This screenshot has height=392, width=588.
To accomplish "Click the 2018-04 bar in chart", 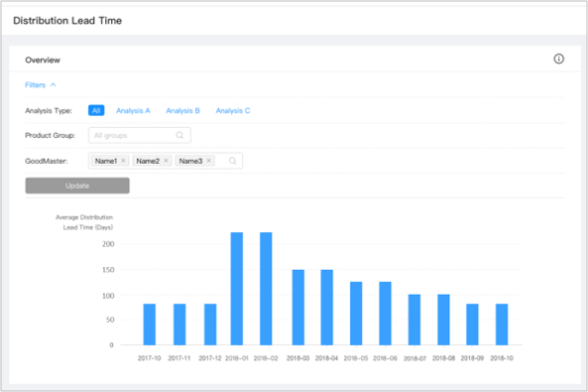I will pyautogui.click(x=326, y=307).
